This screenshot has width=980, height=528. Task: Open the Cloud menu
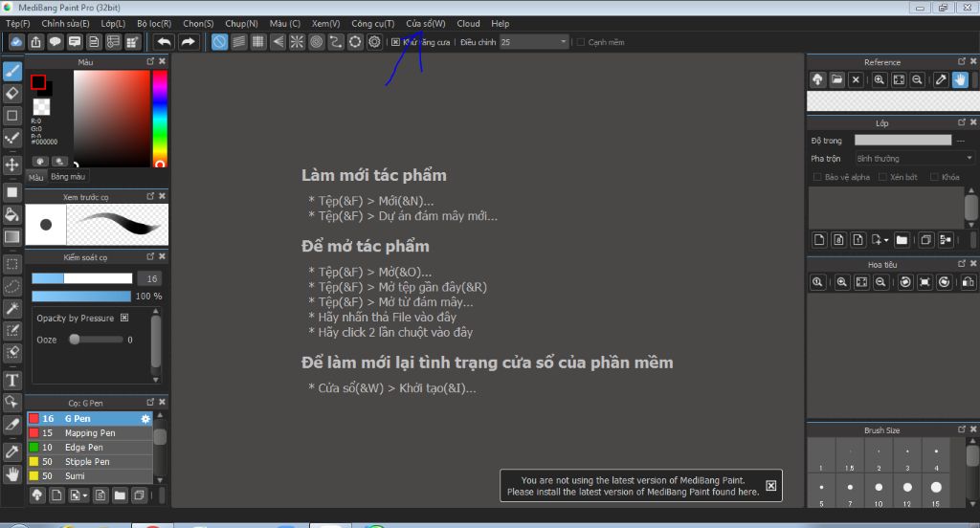468,24
